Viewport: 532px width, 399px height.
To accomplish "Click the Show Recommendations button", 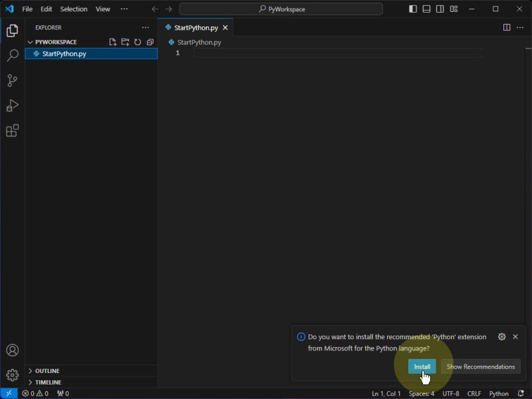I will pyautogui.click(x=480, y=366).
